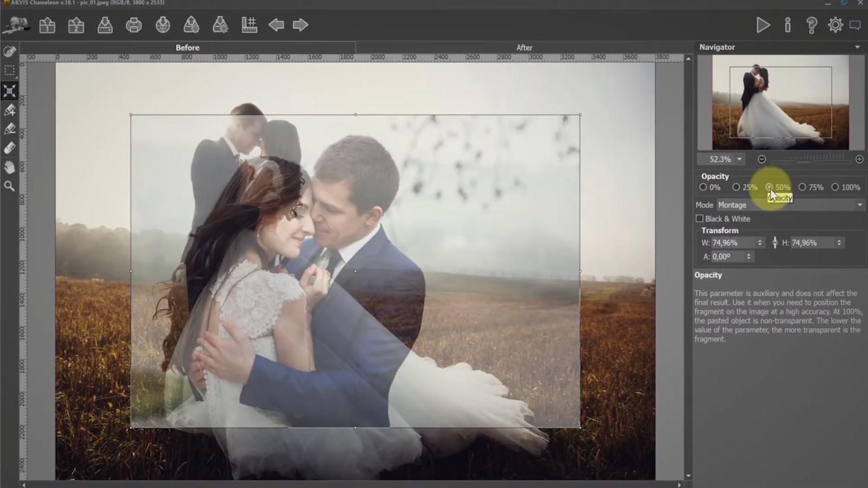Open Preferences via the gear icon
Image resolution: width=868 pixels, height=488 pixels.
point(835,25)
